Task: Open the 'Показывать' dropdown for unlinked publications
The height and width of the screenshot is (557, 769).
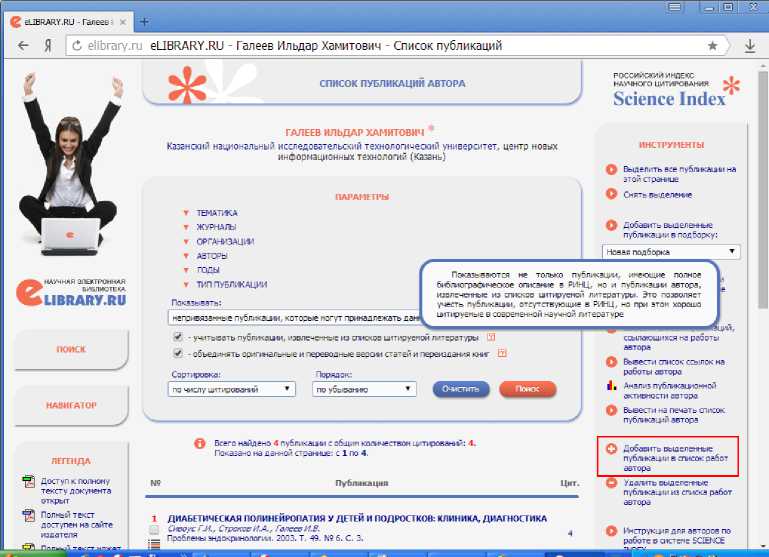Action: click(x=294, y=318)
